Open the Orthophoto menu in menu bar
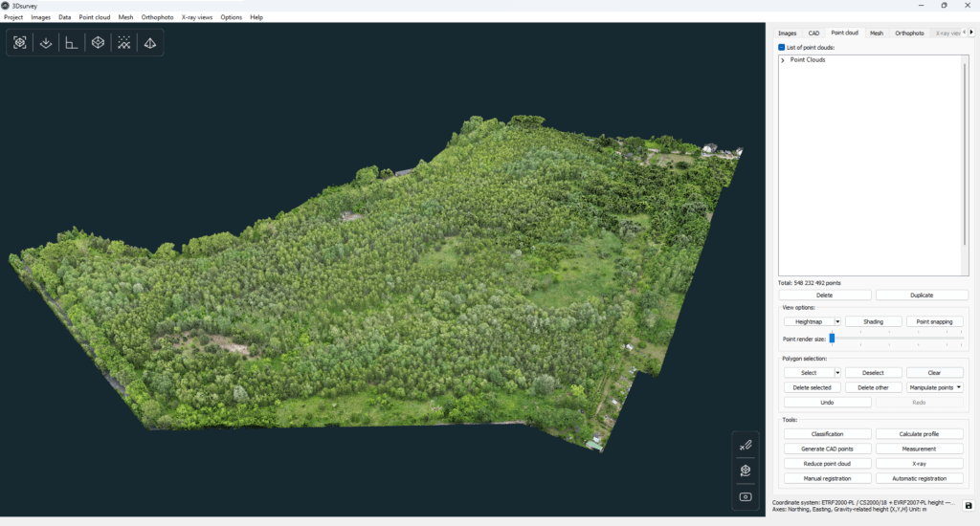Image resolution: width=980 pixels, height=526 pixels. point(157,17)
